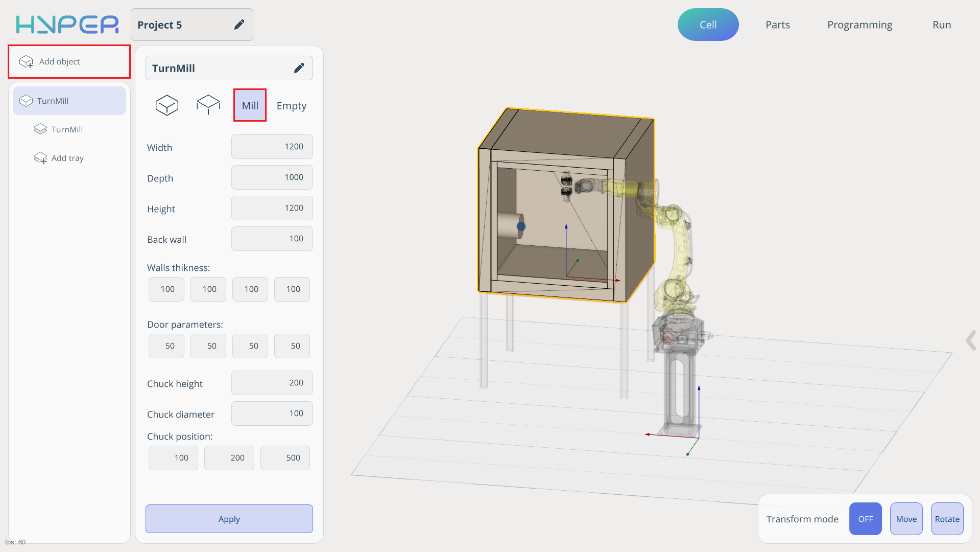Select top-level TurnMill tree item
980x552 pixels.
(69, 101)
